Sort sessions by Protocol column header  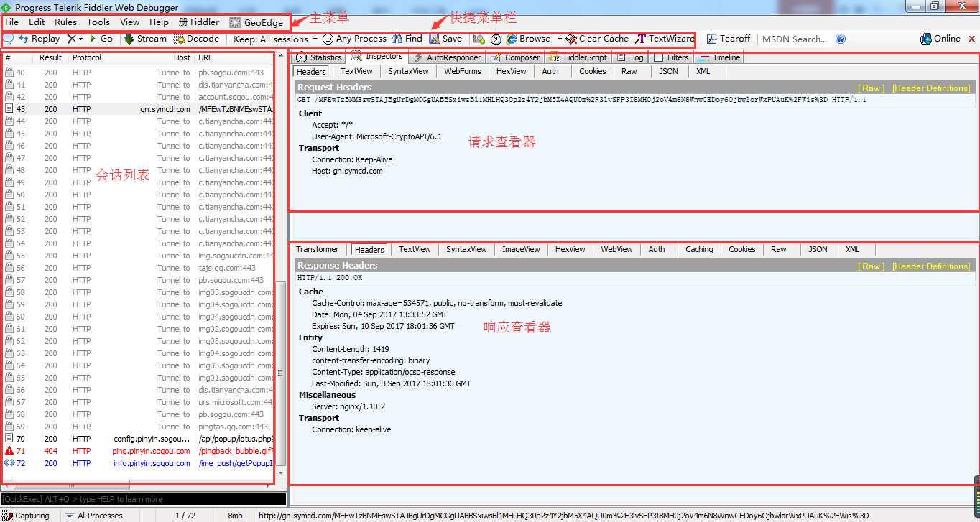click(87, 57)
